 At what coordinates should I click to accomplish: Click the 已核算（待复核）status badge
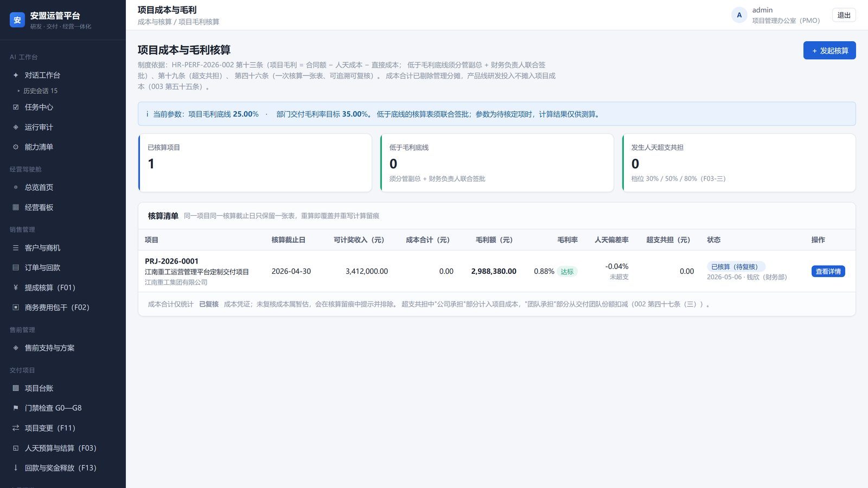736,267
